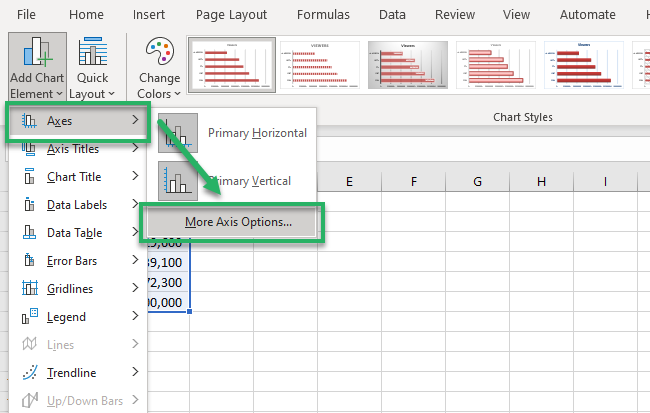This screenshot has width=650, height=413.
Task: Open the Page Layout tab
Action: coord(233,15)
